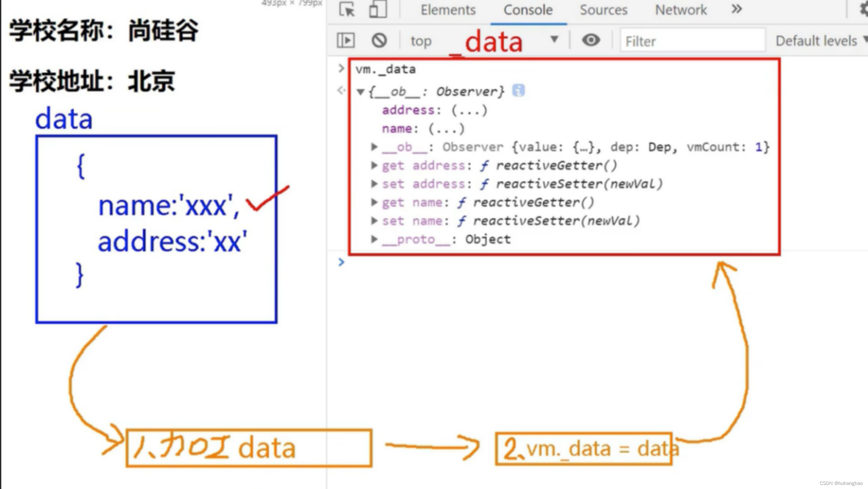Click the eye live expression icon
Viewport: 868px width, 489px height.
point(591,40)
